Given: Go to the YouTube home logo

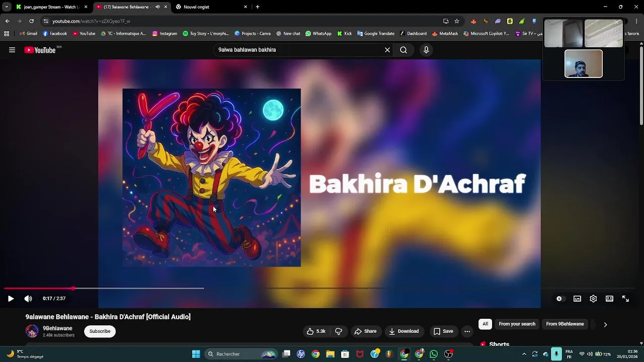Looking at the screenshot, I should pyautogui.click(x=40, y=50).
